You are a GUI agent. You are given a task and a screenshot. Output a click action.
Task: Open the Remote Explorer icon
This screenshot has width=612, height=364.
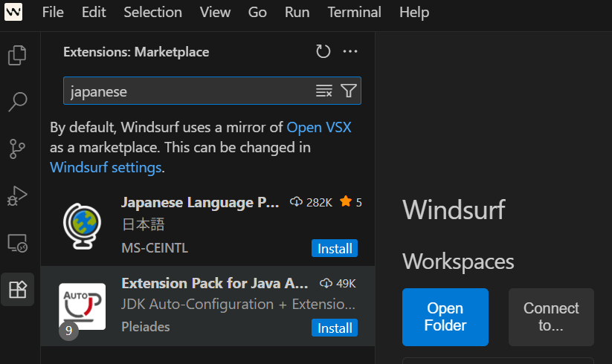click(x=17, y=243)
